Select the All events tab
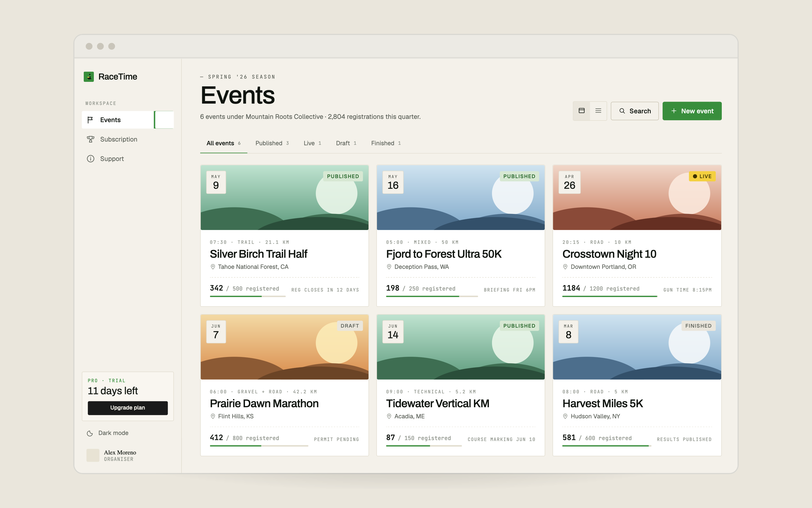This screenshot has width=812, height=508. pos(224,143)
